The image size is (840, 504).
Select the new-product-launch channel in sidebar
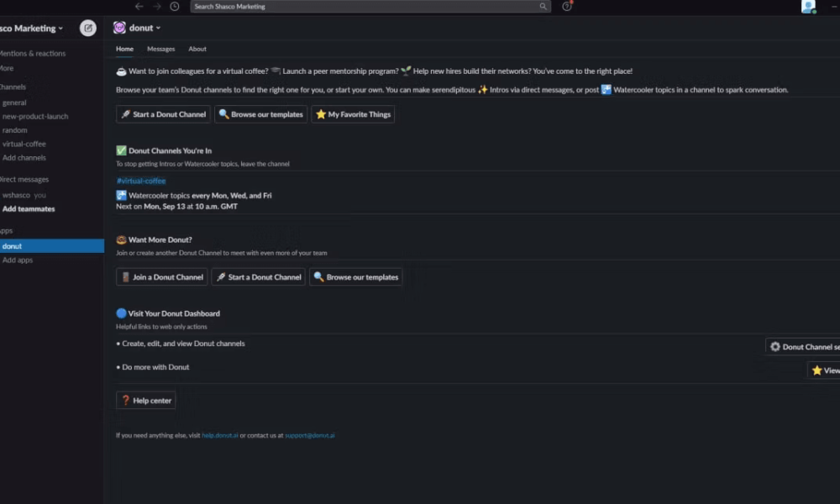click(x=35, y=116)
